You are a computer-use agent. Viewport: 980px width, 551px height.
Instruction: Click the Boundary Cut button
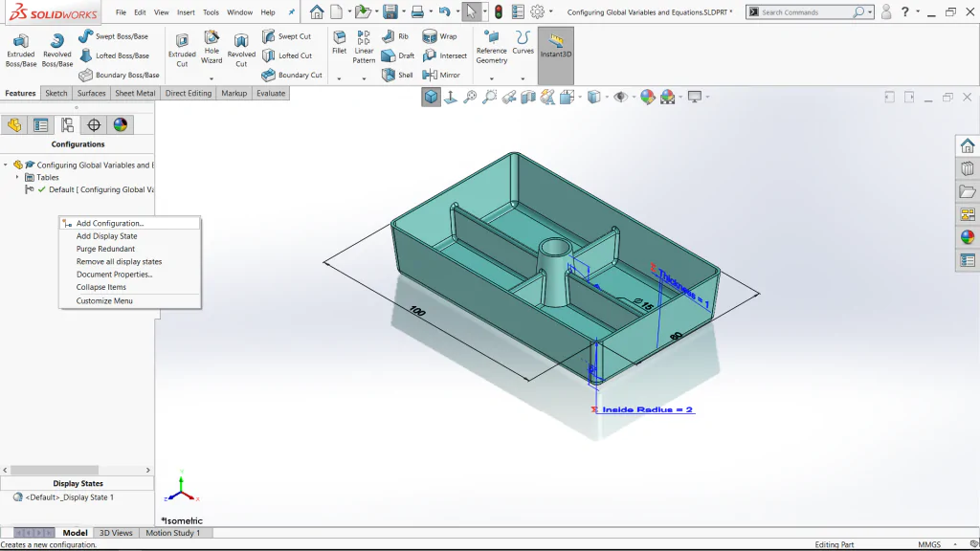pyautogui.click(x=292, y=75)
